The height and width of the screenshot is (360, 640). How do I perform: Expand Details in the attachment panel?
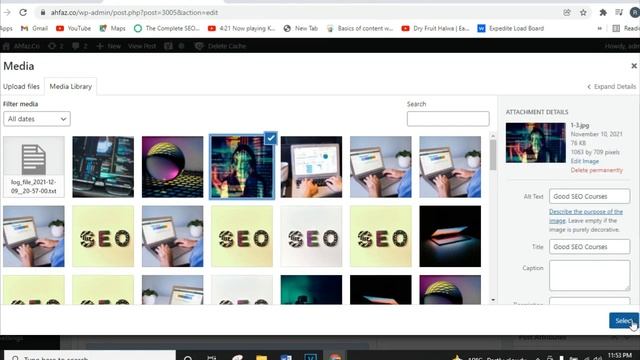click(x=611, y=87)
